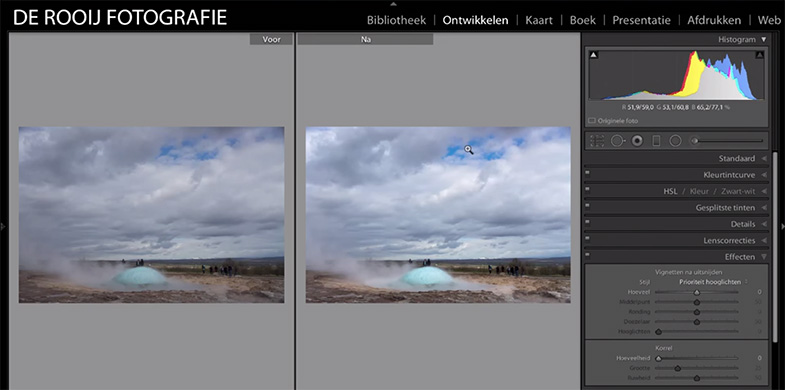Viewport: 785px width, 390px height.
Task: Expand the Standaard panel
Action: coord(764,159)
